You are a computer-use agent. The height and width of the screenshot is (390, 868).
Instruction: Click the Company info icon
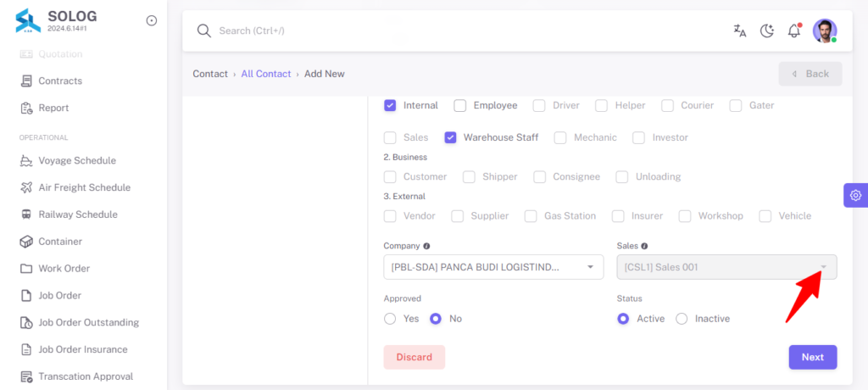[x=427, y=246]
